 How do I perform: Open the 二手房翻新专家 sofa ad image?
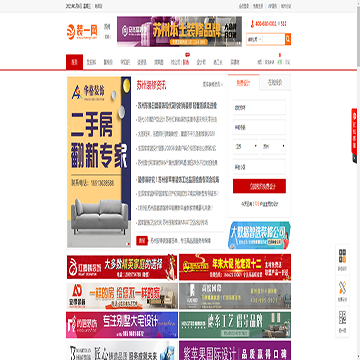click(99, 162)
